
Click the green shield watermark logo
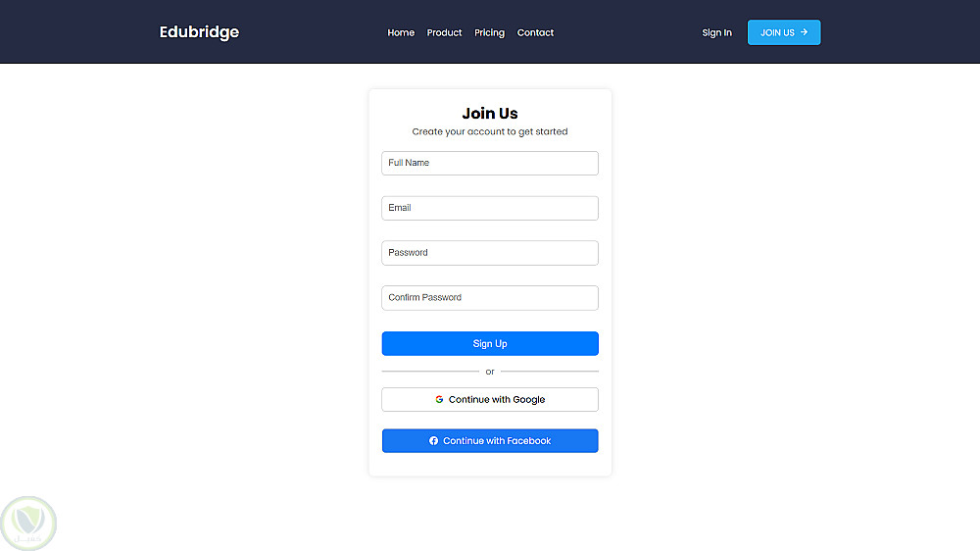28,523
